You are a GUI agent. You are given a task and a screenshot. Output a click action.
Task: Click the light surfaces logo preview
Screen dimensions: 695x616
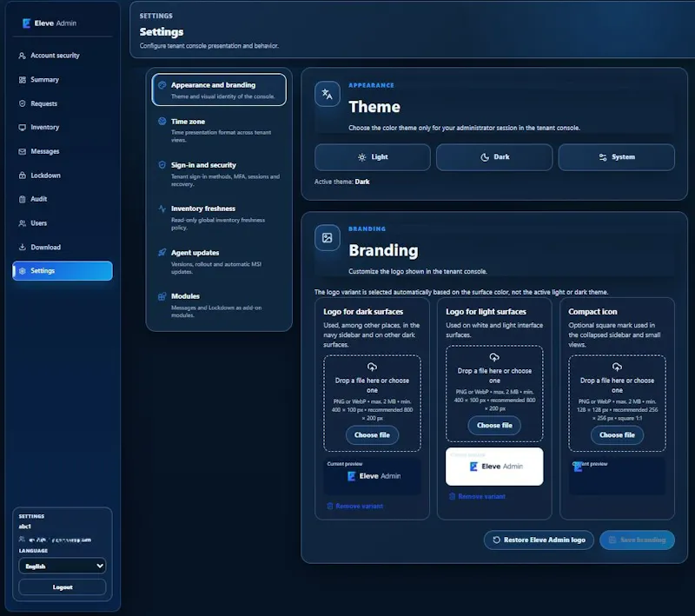pyautogui.click(x=494, y=467)
